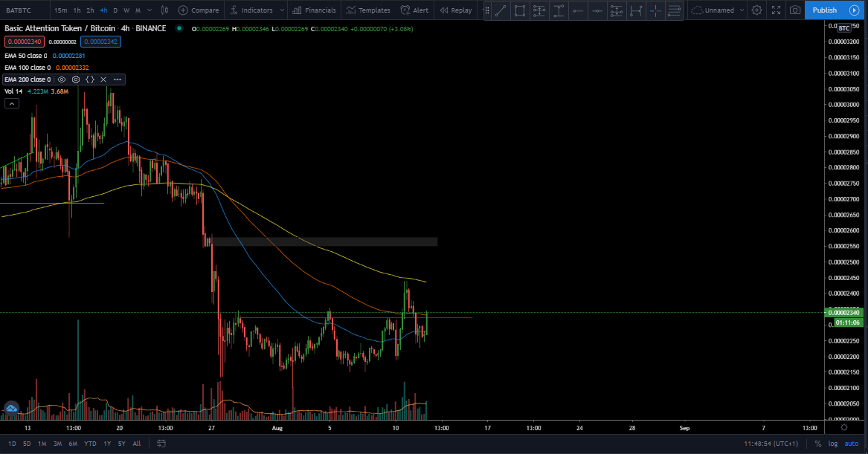Open the Unnamed layout dropdown
868x454 pixels.
tap(718, 10)
